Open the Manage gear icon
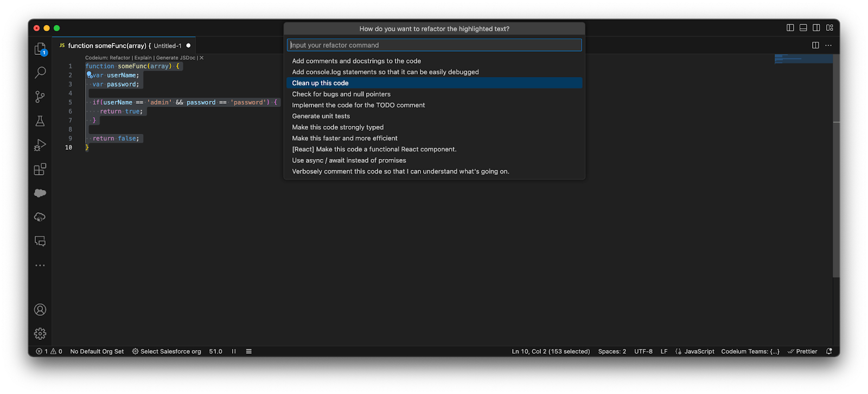Viewport: 868px width, 394px height. click(40, 334)
